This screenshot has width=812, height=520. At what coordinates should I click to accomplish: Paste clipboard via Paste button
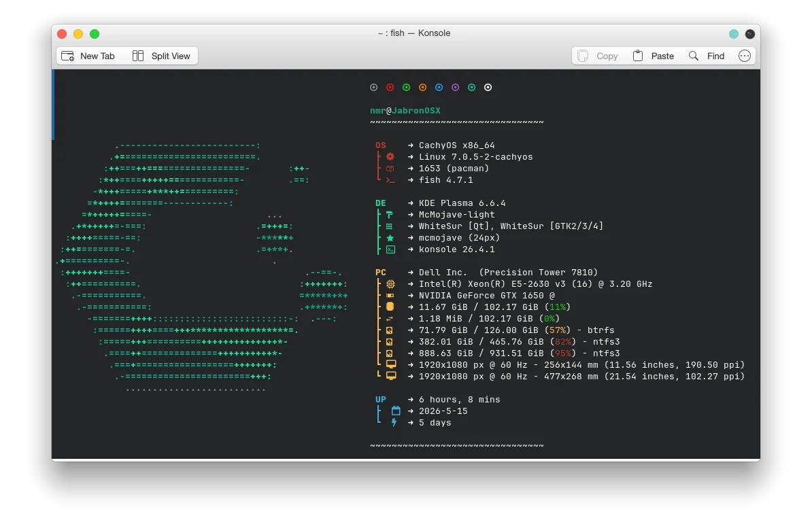point(653,56)
